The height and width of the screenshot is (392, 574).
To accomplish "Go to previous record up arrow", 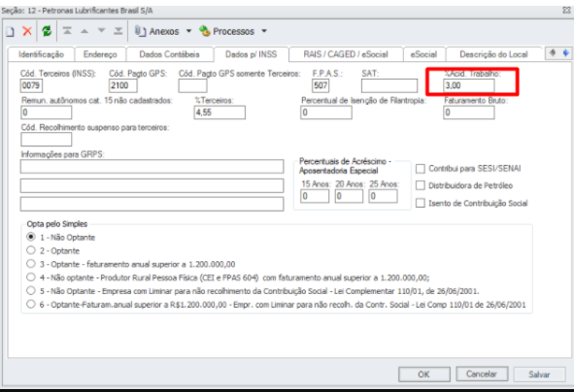I will (84, 31).
